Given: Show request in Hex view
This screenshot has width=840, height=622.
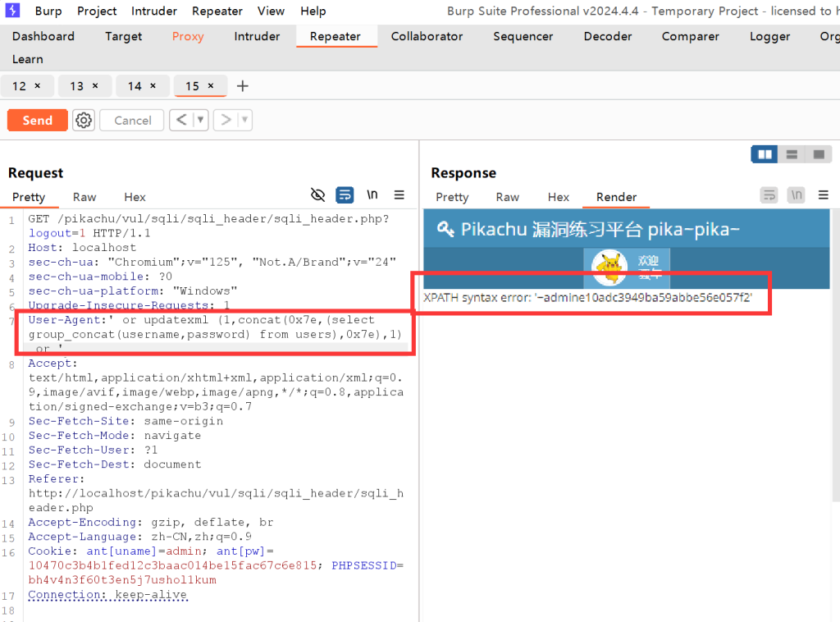Looking at the screenshot, I should coord(135,197).
